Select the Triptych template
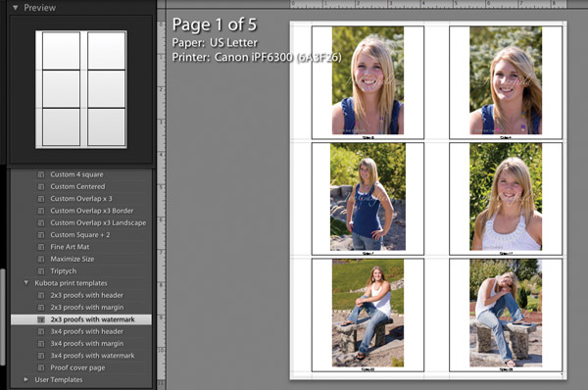Image resolution: width=588 pixels, height=390 pixels. (x=64, y=270)
